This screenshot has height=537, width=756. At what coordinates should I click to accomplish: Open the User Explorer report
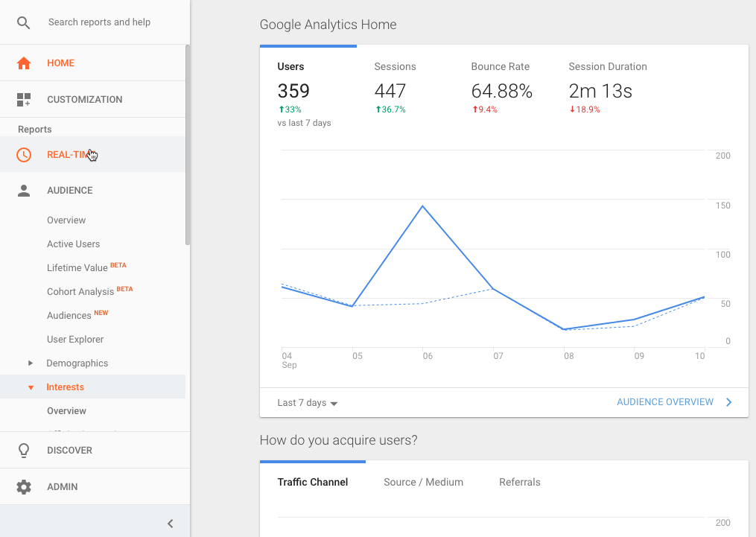(x=75, y=340)
